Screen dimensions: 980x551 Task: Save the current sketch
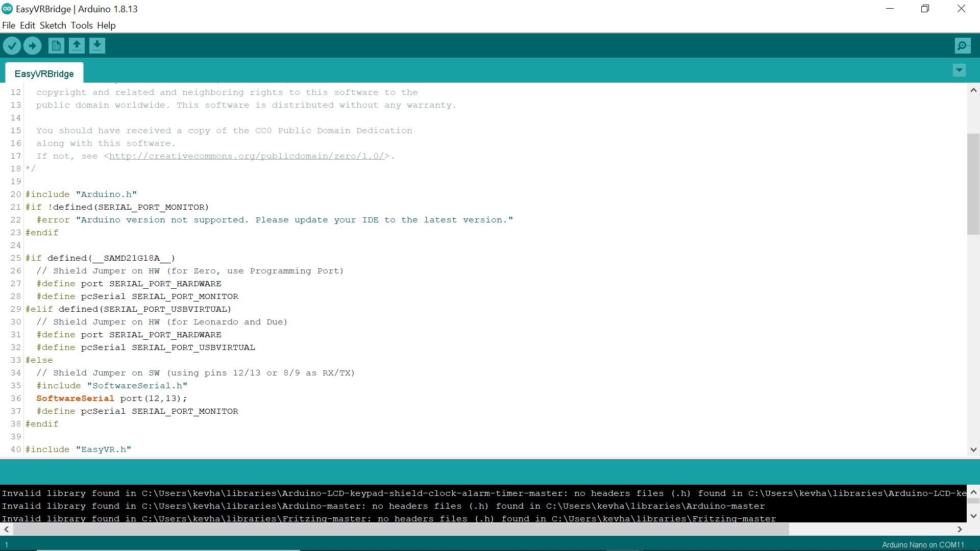tap(97, 45)
